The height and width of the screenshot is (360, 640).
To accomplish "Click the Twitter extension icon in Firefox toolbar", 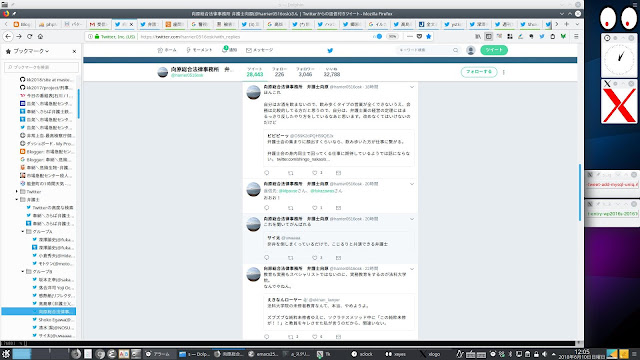I will click(x=542, y=36).
